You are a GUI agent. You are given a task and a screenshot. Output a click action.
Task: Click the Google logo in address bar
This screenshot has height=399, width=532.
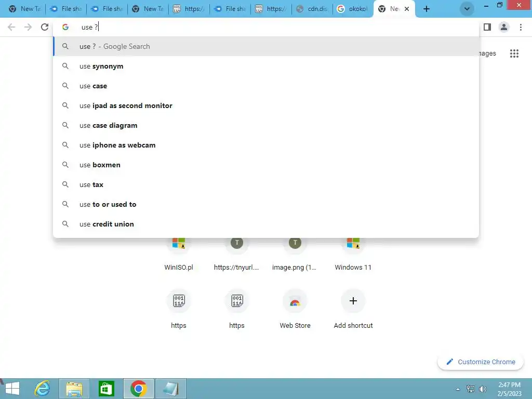(x=65, y=27)
